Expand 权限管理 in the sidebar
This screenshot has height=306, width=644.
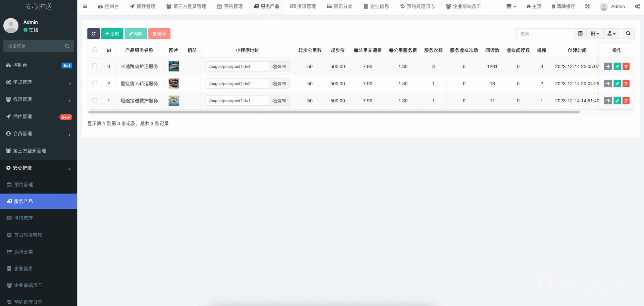[38, 99]
